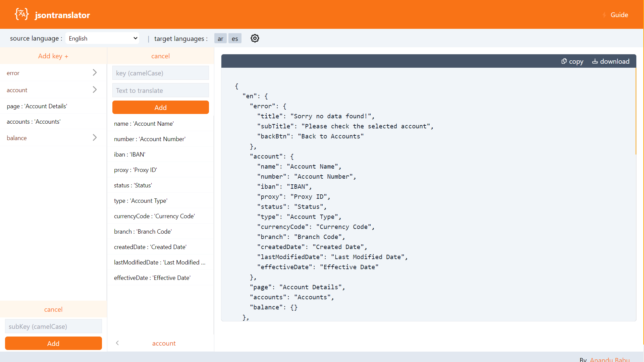The width and height of the screenshot is (644, 362).
Task: Select proxy : 'Proxy ID' entry
Action: click(160, 170)
